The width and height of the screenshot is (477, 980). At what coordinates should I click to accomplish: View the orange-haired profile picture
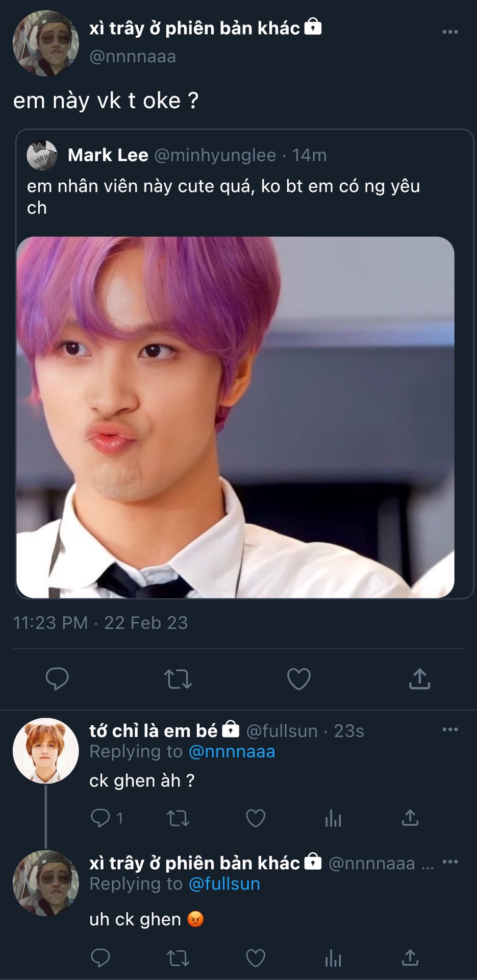[x=46, y=751]
